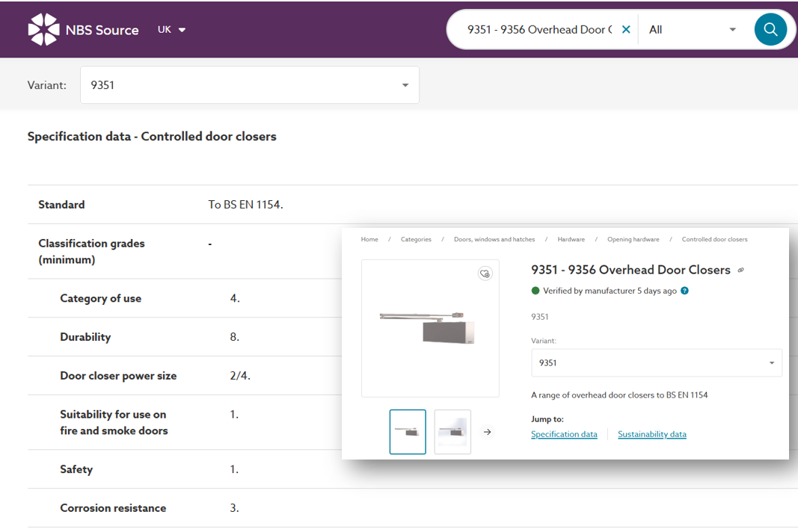798x532 pixels.
Task: Select the first door closer thumbnail
Action: pos(408,432)
